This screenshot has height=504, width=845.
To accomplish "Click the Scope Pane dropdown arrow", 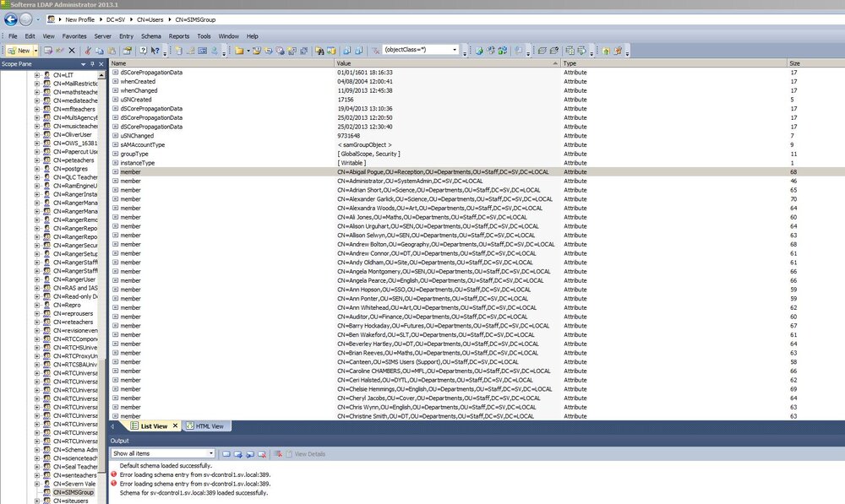I will (x=83, y=64).
